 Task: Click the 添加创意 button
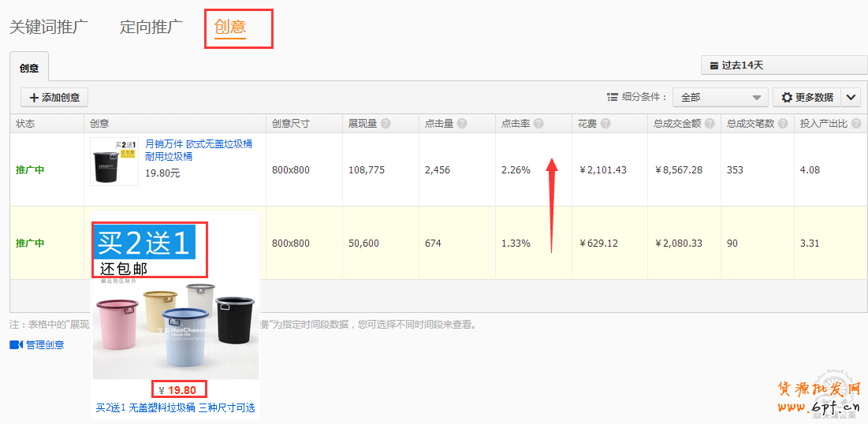point(54,98)
